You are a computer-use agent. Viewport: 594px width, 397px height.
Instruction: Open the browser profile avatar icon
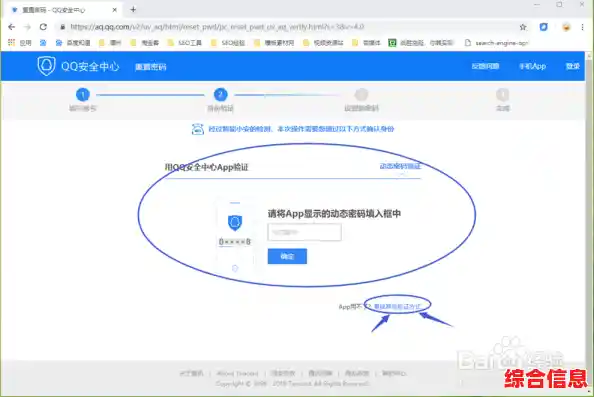[x=566, y=27]
